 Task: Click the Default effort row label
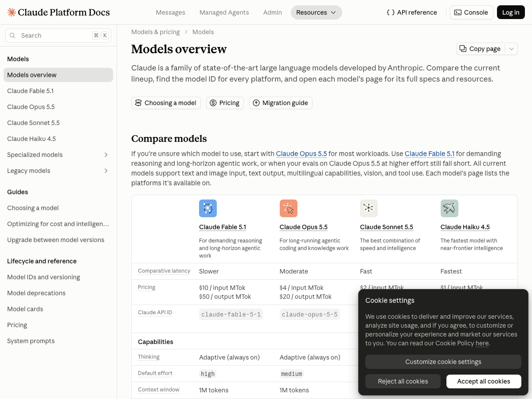coord(155,373)
